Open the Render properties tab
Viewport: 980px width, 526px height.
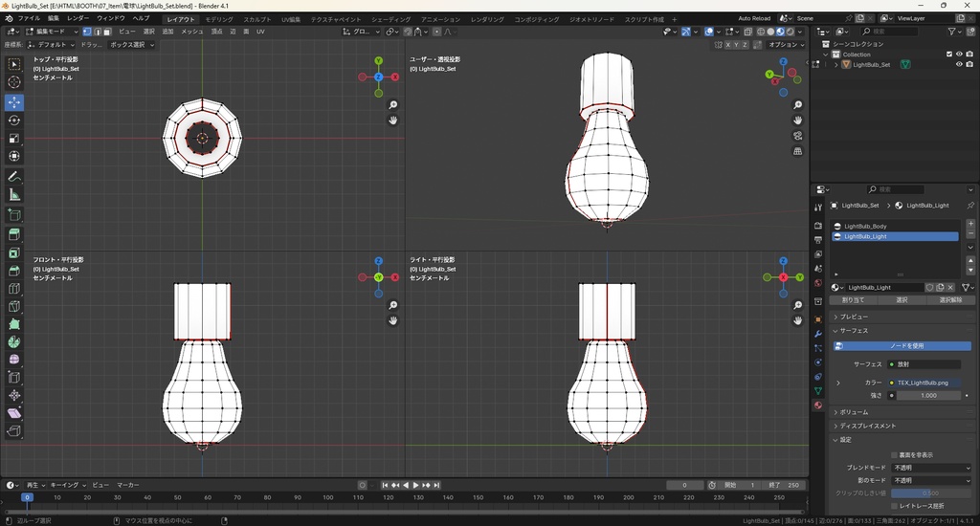[x=818, y=225]
